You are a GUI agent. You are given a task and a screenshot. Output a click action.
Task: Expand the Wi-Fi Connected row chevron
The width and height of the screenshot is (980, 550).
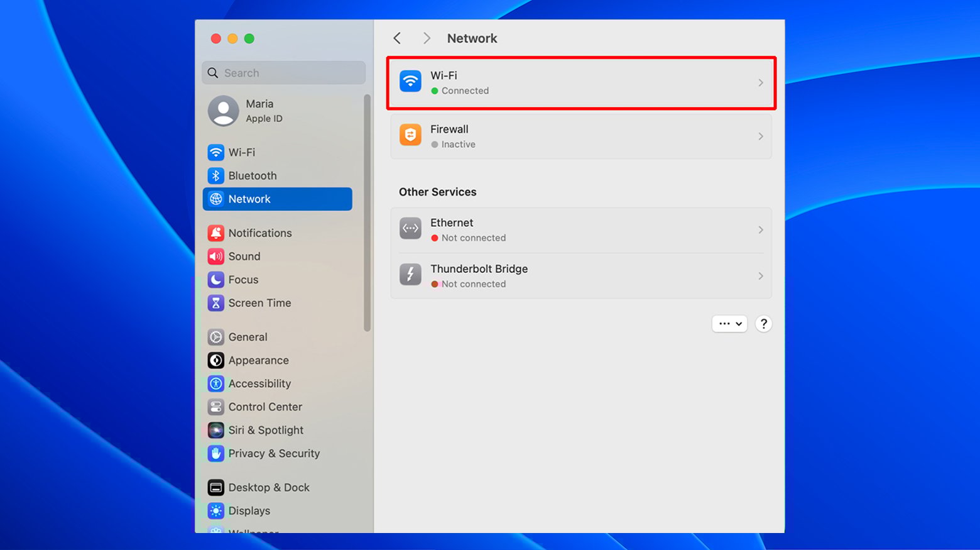(760, 83)
